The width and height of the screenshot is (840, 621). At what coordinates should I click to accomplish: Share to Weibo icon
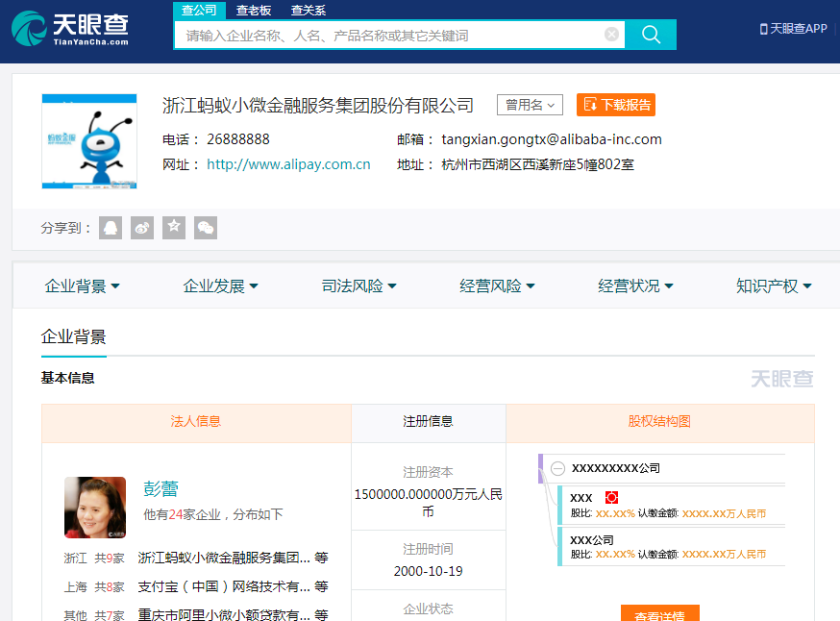[x=142, y=228]
